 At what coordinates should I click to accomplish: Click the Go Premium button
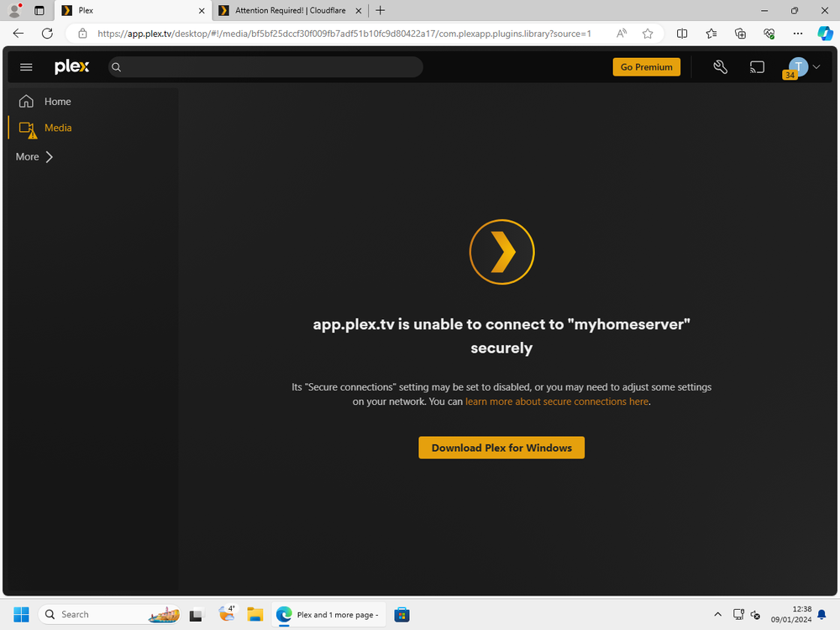click(646, 67)
